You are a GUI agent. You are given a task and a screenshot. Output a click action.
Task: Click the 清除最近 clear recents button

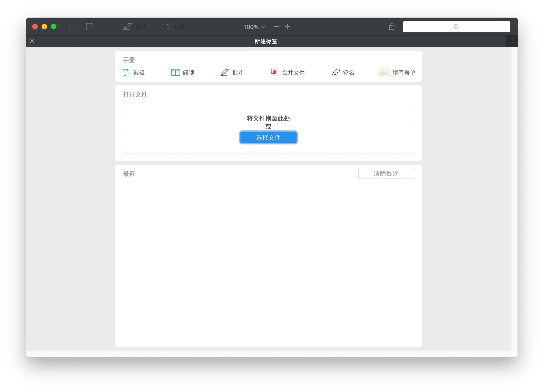coord(386,173)
